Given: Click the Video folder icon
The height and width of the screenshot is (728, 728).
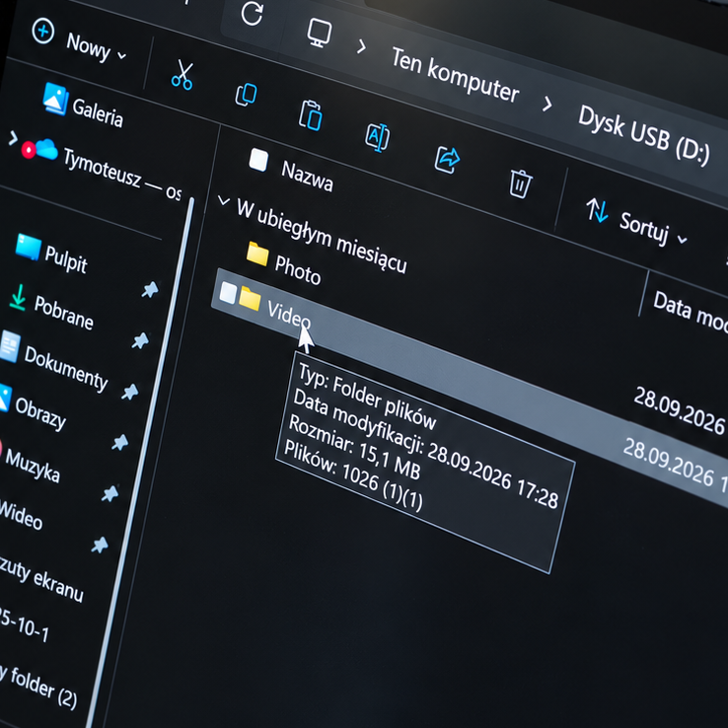Looking at the screenshot, I should point(250,299).
